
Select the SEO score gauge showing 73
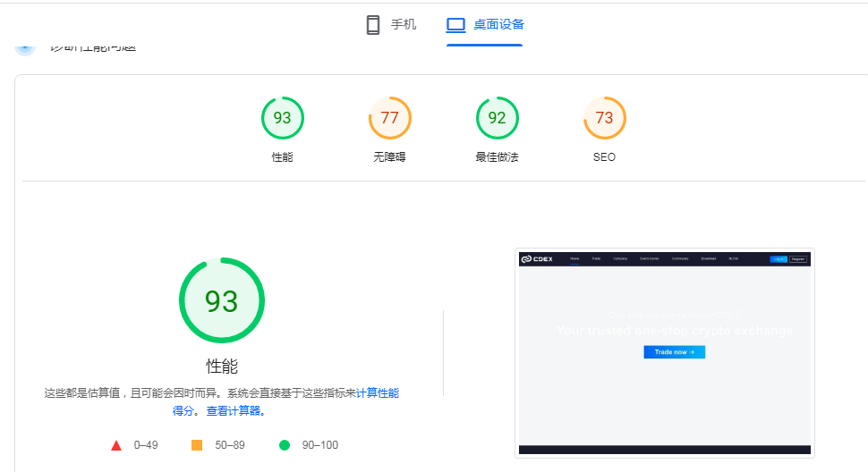coord(604,118)
